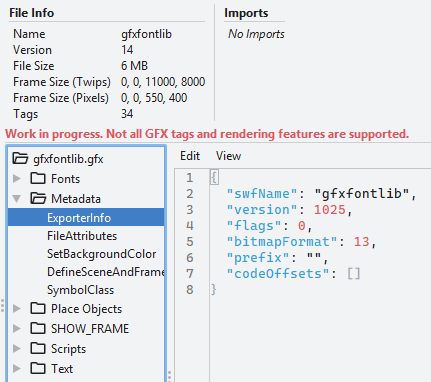
Task: Click the Scripts folder icon
Action: 38,349
